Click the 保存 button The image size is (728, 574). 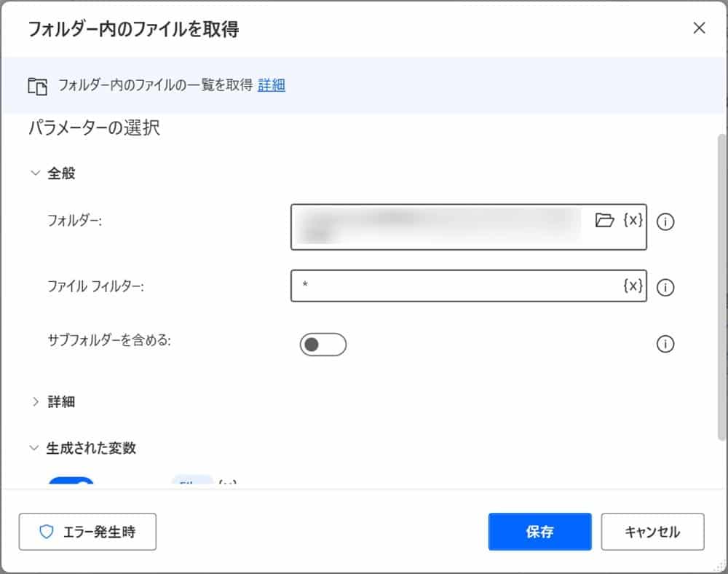point(539,532)
